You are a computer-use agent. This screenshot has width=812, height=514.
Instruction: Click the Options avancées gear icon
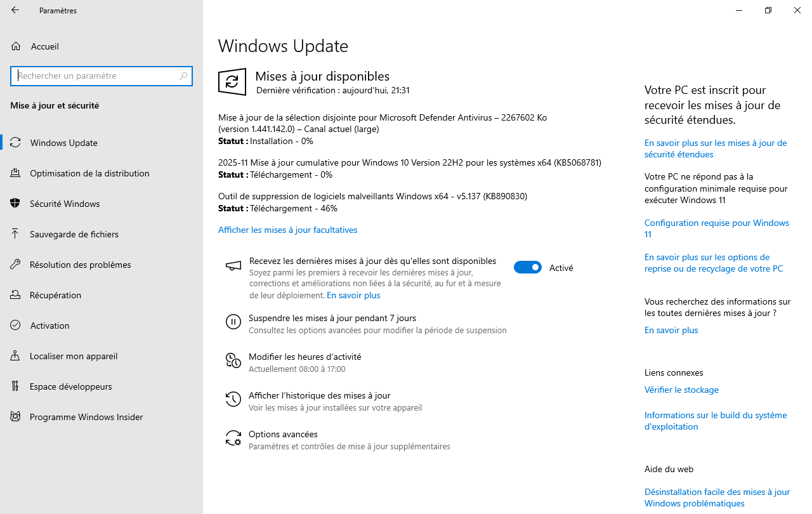point(233,438)
